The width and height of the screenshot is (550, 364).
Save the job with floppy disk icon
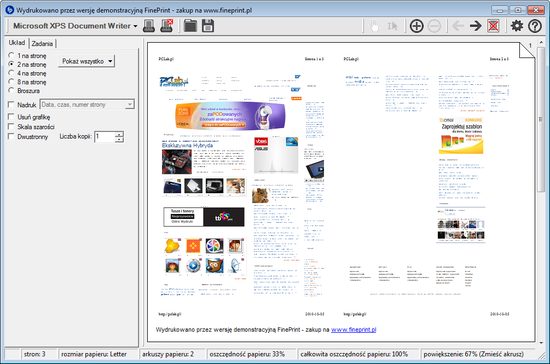click(208, 26)
